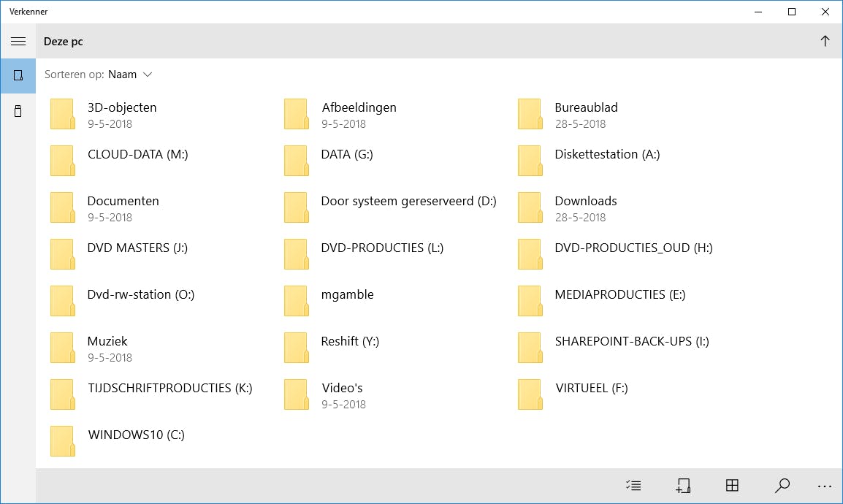The height and width of the screenshot is (504, 843).
Task: Open the WINDOWS10 (C:) drive
Action: click(x=136, y=435)
